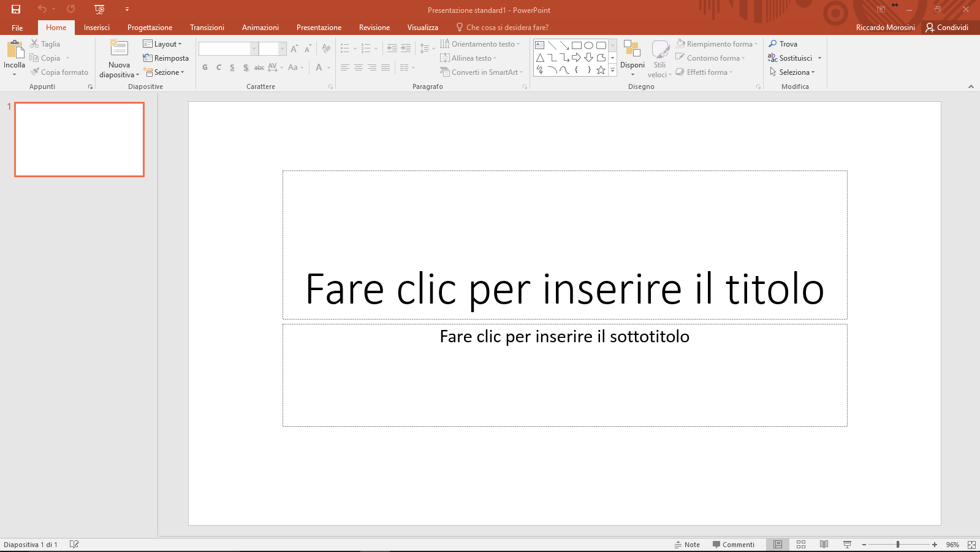
Task: Decrease list indent level icon
Action: point(392,48)
